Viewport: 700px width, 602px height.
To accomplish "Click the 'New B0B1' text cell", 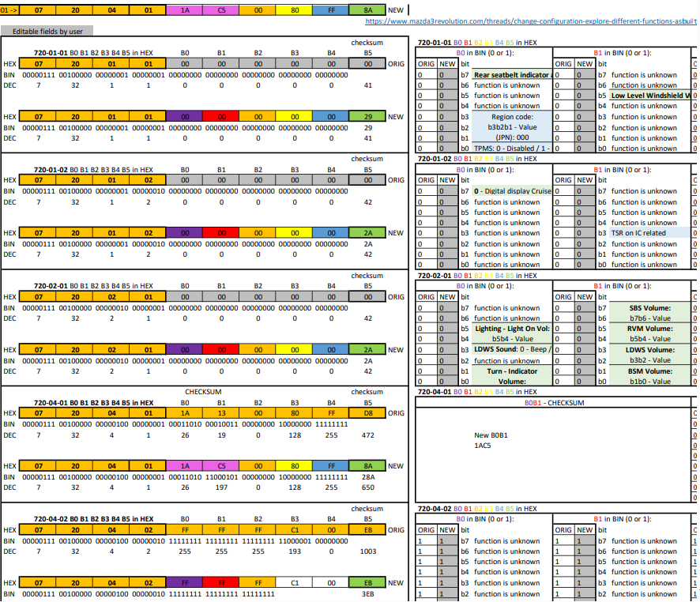I will pyautogui.click(x=491, y=435).
